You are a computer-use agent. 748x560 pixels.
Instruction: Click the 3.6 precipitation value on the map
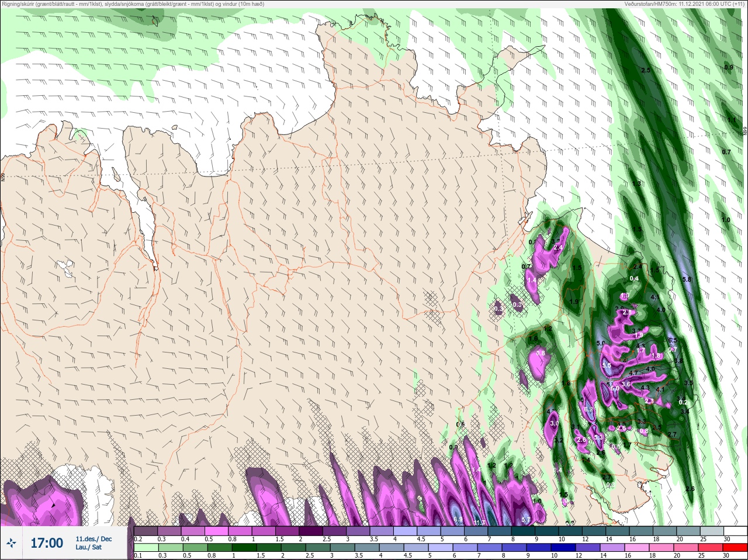tap(626, 384)
